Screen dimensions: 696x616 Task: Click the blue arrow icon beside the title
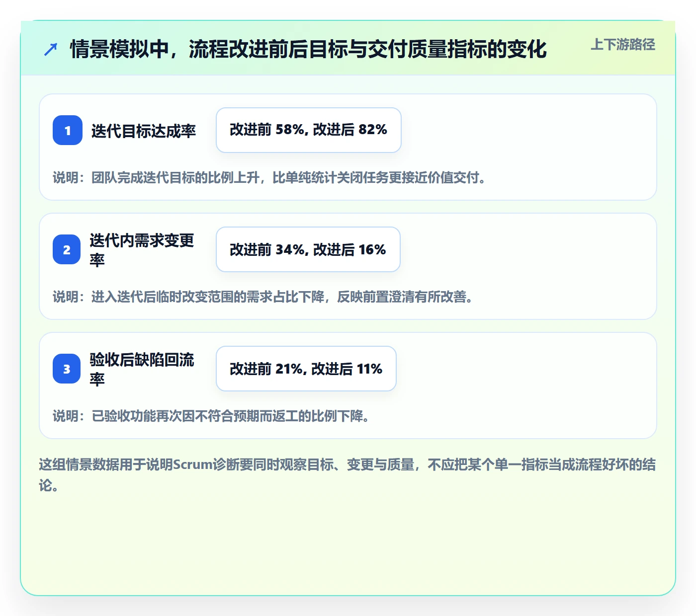point(51,49)
